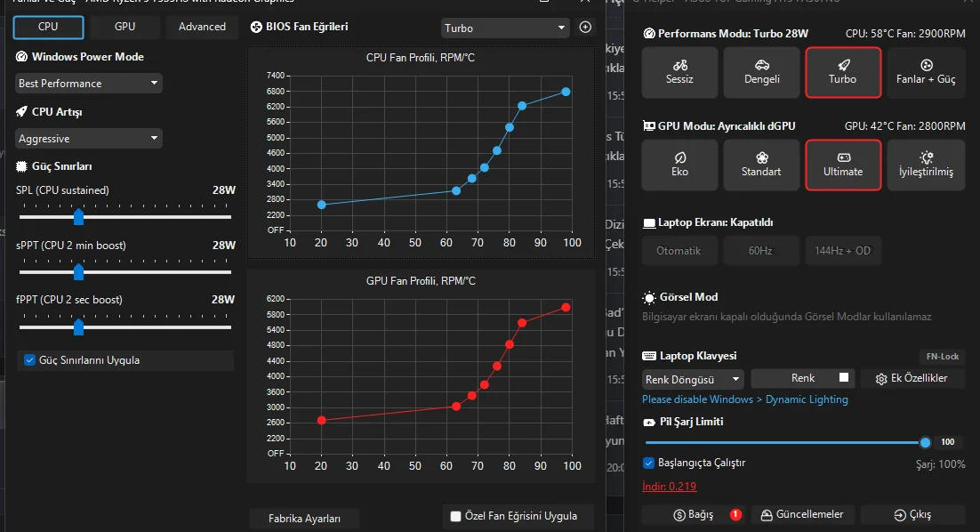
Task: Select the Dengeli performance mode
Action: pyautogui.click(x=761, y=73)
